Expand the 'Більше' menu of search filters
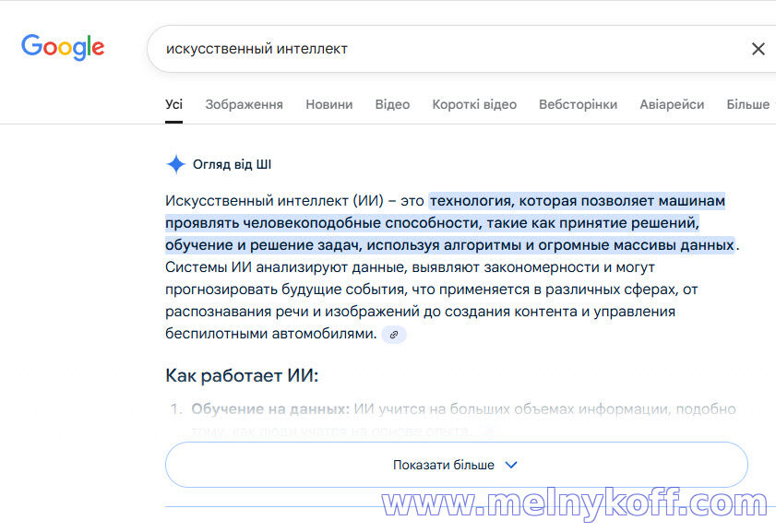Viewport: 776px width, 532px height. pos(747,104)
